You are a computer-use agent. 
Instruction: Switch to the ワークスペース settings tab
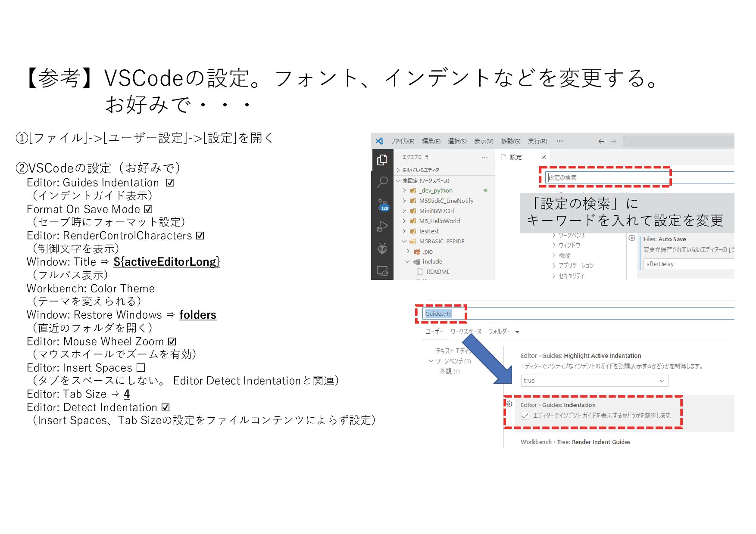[x=466, y=332]
